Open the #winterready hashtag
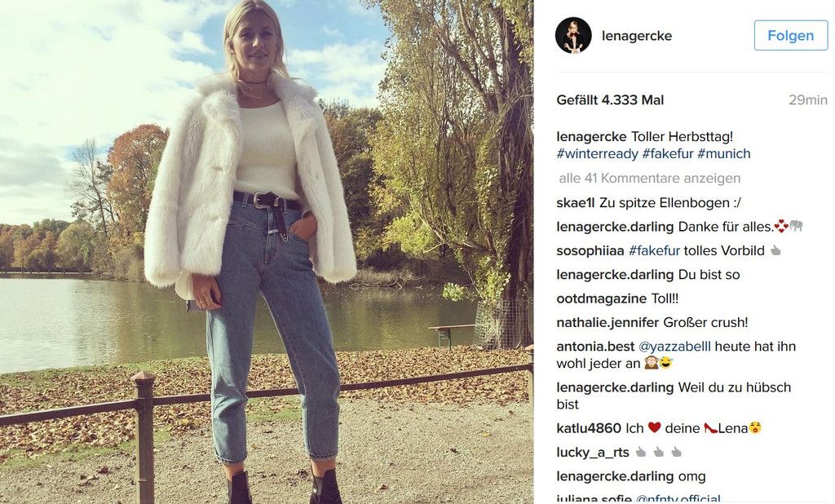The image size is (835, 504). [597, 154]
